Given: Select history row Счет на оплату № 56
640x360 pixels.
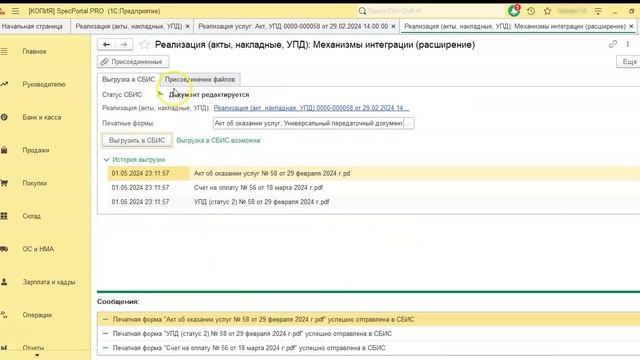Looking at the screenshot, I should click(374, 187).
